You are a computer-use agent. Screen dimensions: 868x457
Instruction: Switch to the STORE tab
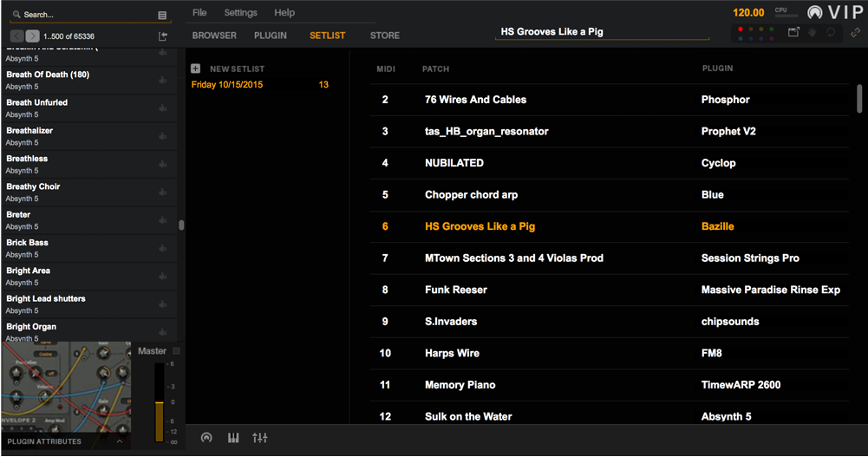tap(385, 36)
